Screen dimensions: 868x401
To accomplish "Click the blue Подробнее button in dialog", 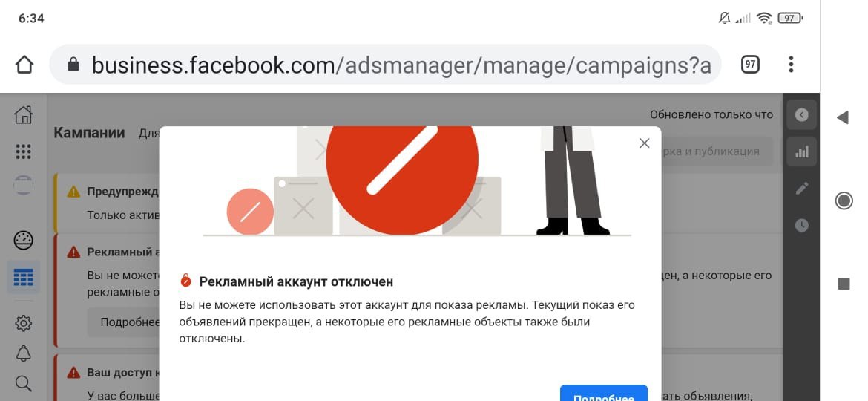I will click(x=603, y=394).
